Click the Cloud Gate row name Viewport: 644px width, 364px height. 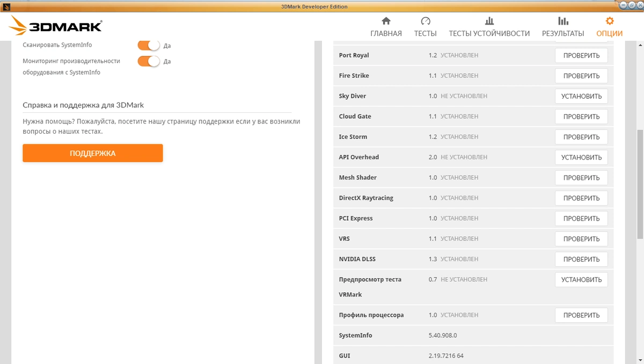355,117
